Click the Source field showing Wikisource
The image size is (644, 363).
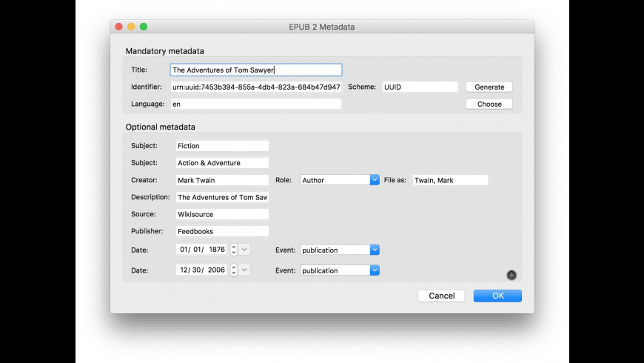click(222, 214)
